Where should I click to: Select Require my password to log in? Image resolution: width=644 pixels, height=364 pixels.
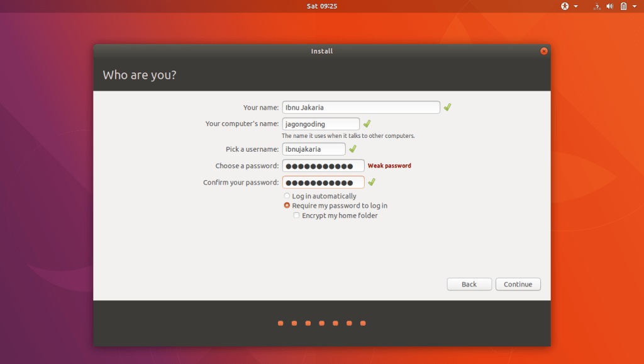(287, 206)
